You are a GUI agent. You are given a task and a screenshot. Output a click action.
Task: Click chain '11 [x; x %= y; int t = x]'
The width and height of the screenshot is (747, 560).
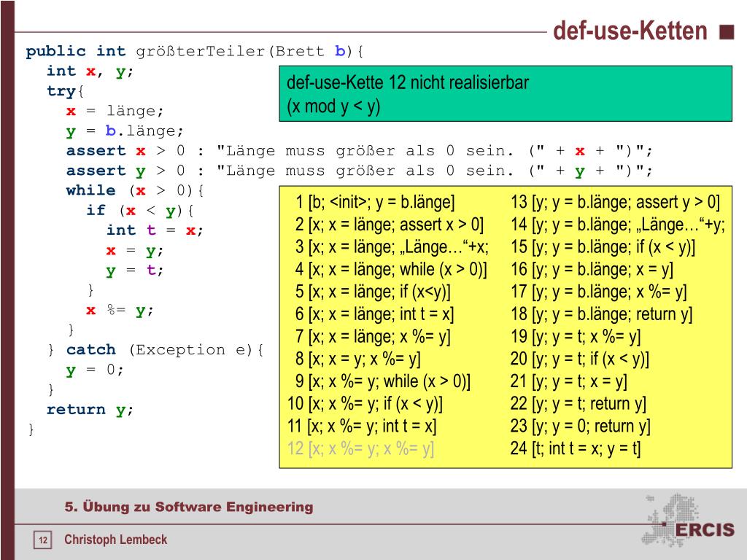click(x=362, y=426)
